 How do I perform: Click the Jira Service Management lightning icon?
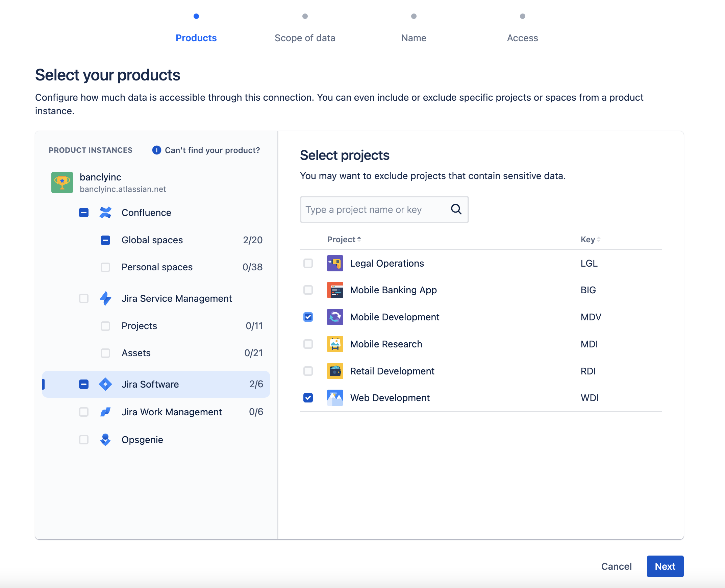pyautogui.click(x=105, y=298)
